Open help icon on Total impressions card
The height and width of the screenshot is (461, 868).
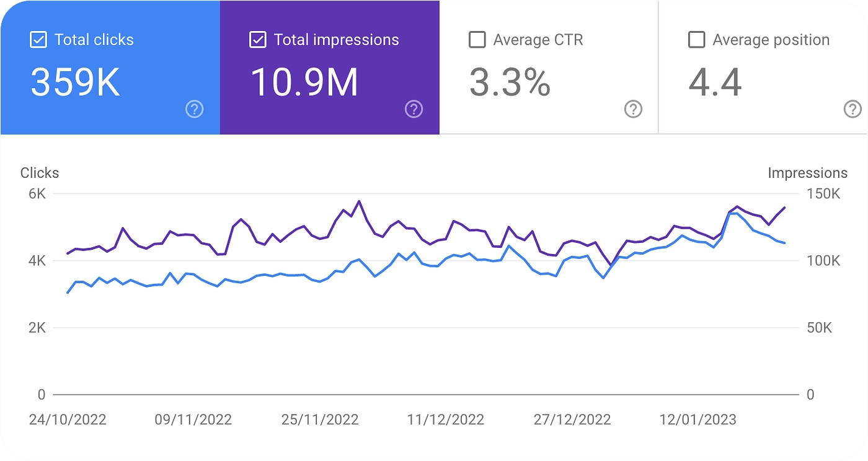click(x=414, y=110)
